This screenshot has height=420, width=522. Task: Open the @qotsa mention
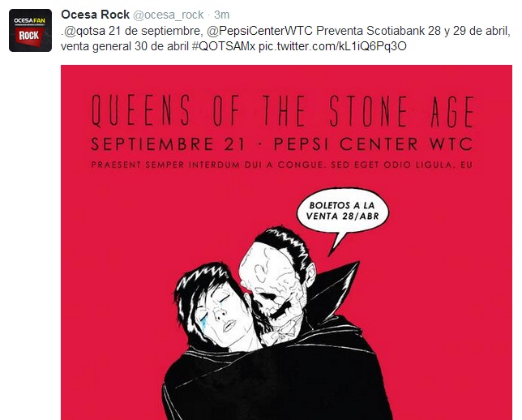[83, 31]
